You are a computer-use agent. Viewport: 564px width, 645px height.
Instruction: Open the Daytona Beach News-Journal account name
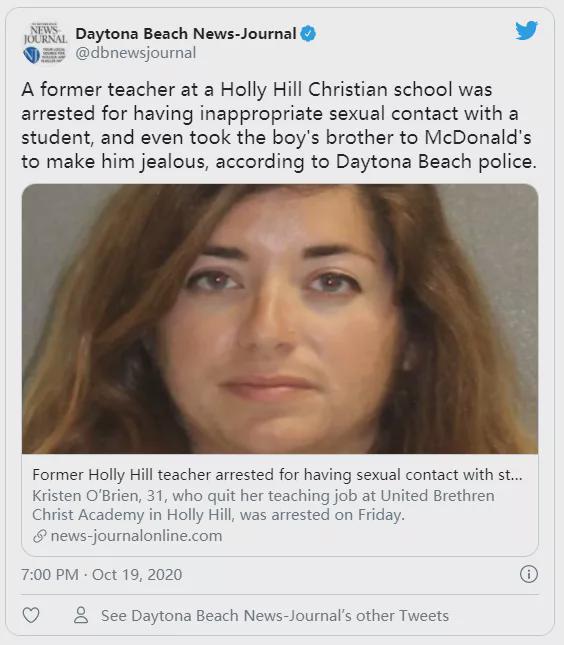(x=186, y=34)
